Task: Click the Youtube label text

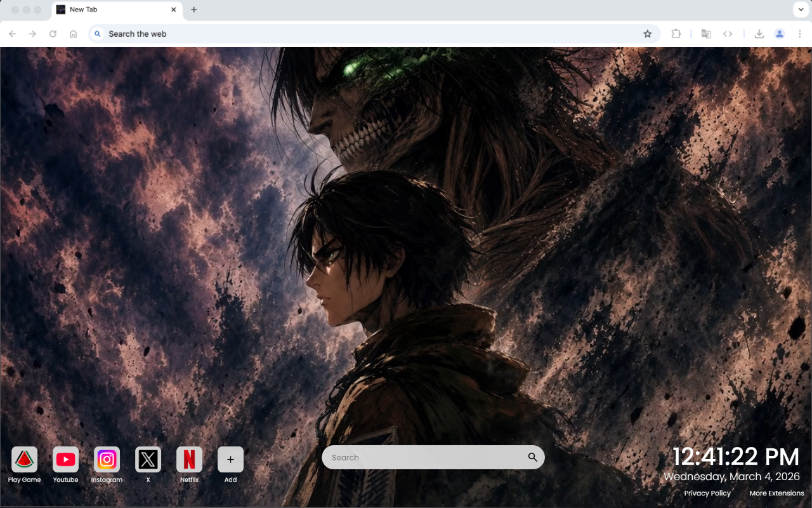Action: pos(65,480)
